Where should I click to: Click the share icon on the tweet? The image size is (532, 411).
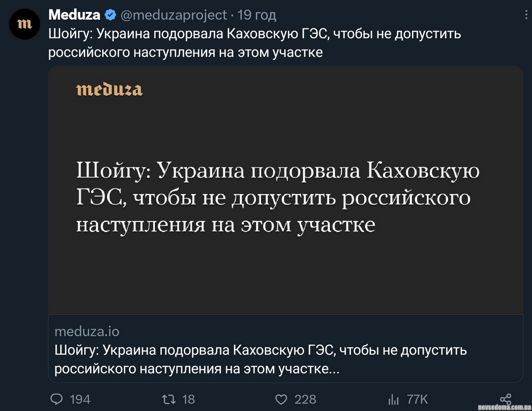click(505, 399)
